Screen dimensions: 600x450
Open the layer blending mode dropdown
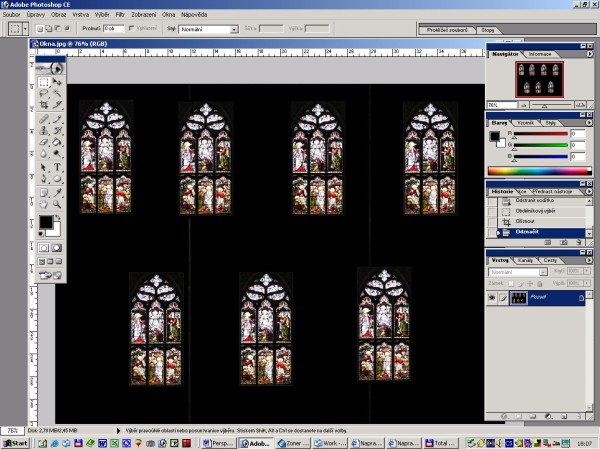[517, 271]
